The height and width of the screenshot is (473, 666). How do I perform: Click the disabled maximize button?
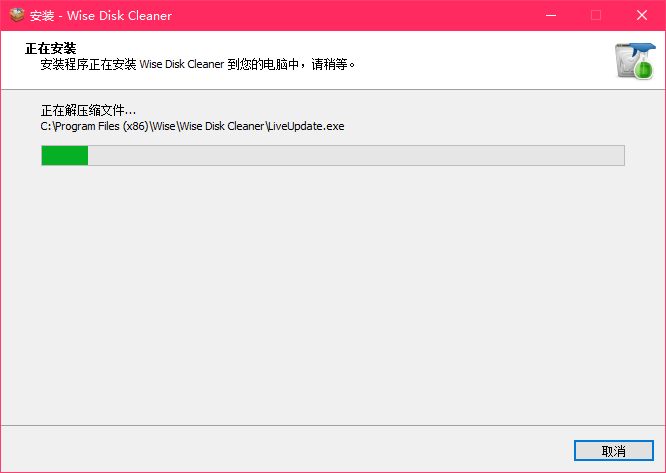pyautogui.click(x=596, y=15)
